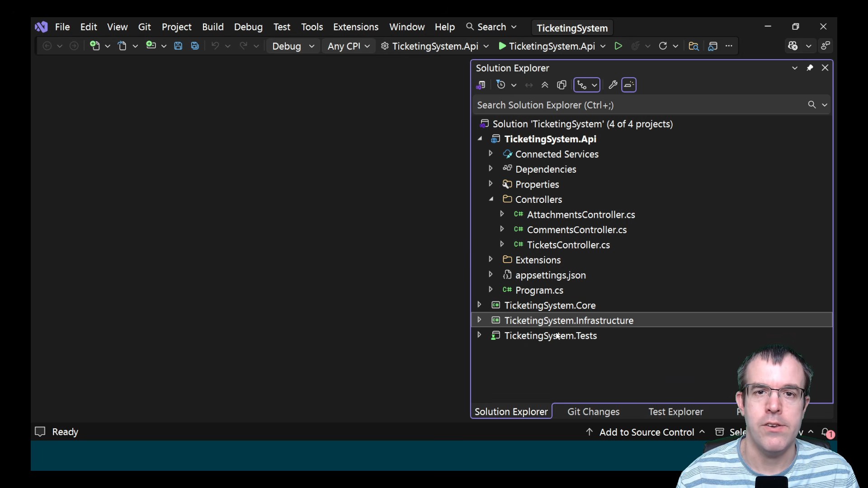Switch to the Git Changes tab
The height and width of the screenshot is (488, 868).
[x=593, y=412]
